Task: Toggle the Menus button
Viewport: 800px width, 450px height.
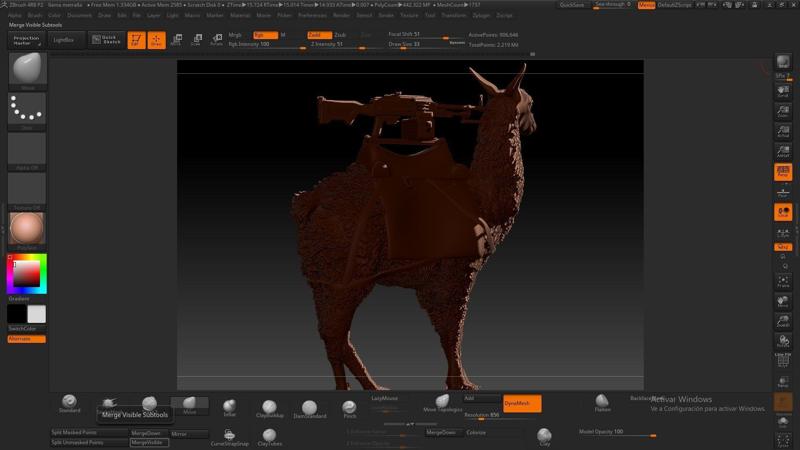Action: pyautogui.click(x=646, y=5)
